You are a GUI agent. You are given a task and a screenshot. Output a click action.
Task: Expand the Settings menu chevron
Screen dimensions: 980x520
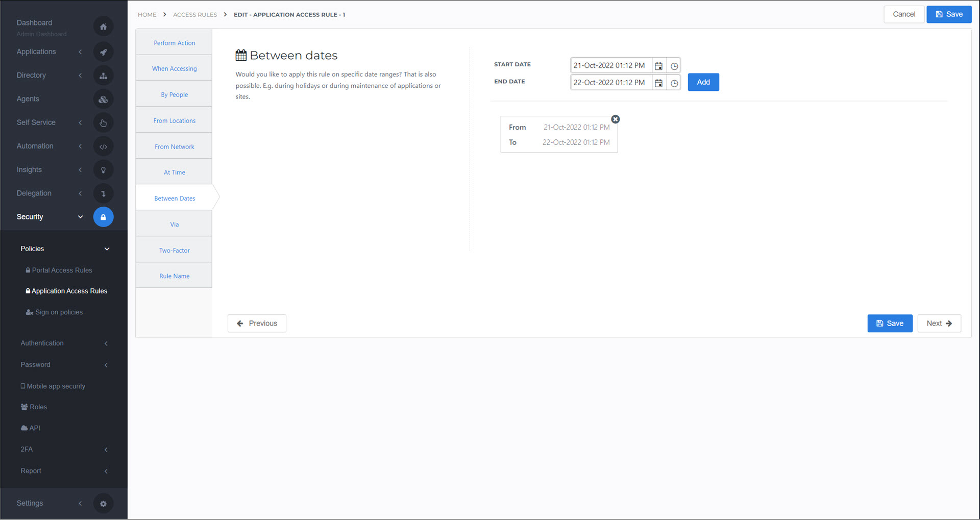[x=80, y=504]
